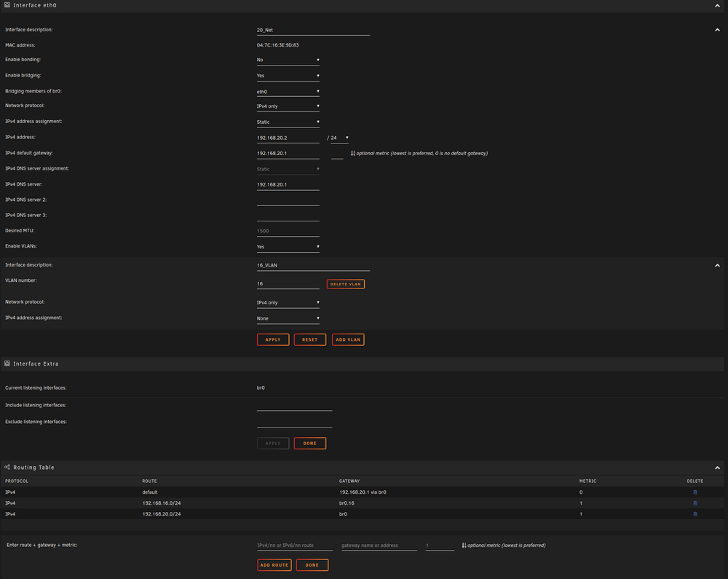Click the GATEWAY column header
The height and width of the screenshot is (579, 728).
349,481
